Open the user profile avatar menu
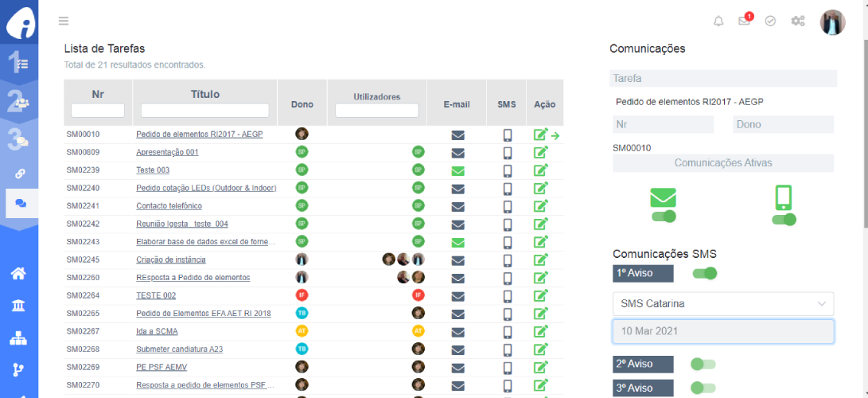 [832, 22]
